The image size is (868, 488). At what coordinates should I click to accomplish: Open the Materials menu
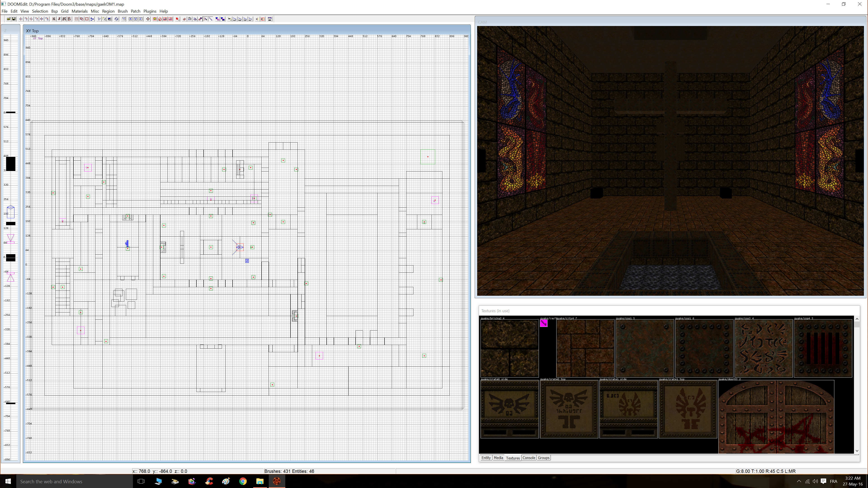click(80, 11)
